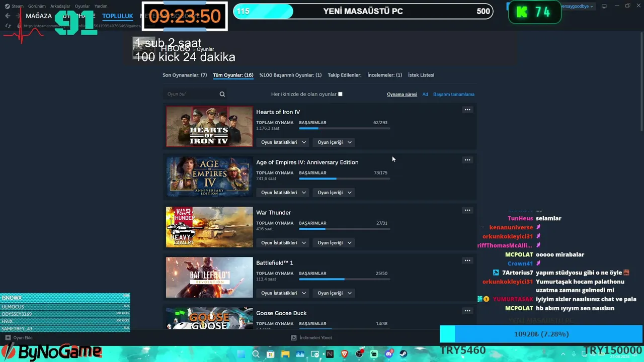The height and width of the screenshot is (362, 644).
Task: Open the three-dot menu for Hearts of Iron IV
Action: click(x=467, y=110)
